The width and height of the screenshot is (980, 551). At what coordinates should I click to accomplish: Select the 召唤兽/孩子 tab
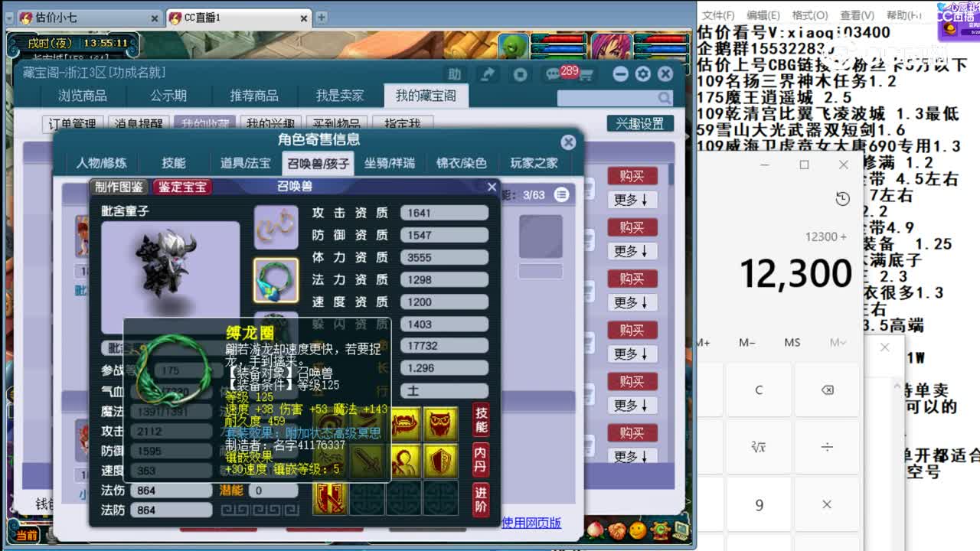point(318,163)
